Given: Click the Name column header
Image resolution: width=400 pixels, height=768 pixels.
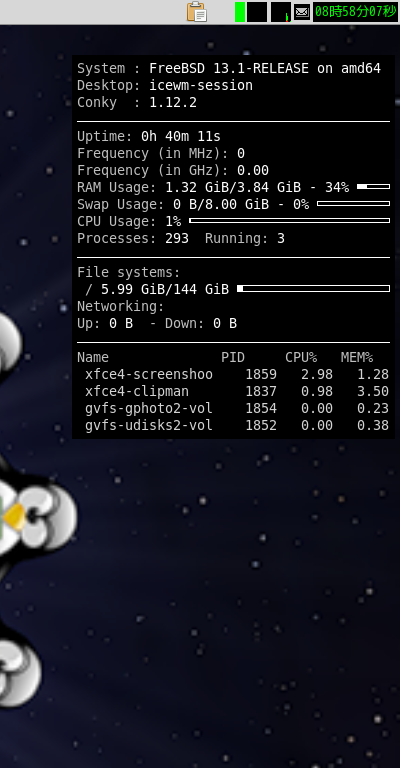Looking at the screenshot, I should pyautogui.click(x=93, y=358).
